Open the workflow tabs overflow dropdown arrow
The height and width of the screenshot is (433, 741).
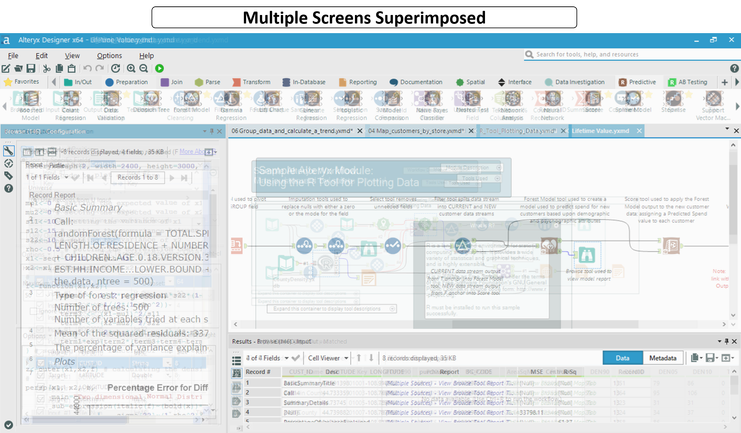(727, 129)
